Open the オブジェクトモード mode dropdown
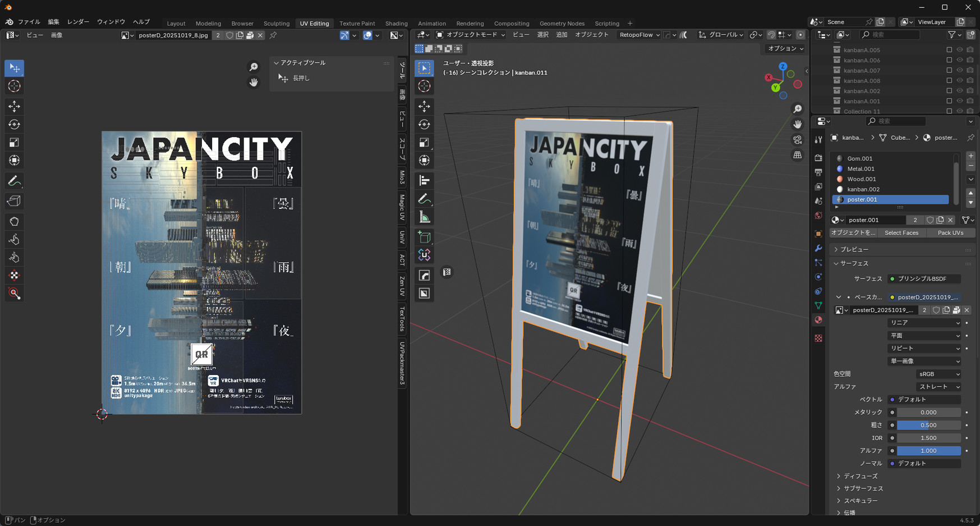This screenshot has width=980, height=526. [x=470, y=35]
